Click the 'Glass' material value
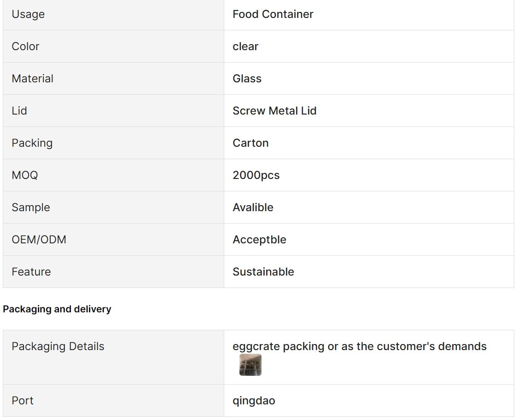This screenshot has height=420, width=518. click(247, 79)
